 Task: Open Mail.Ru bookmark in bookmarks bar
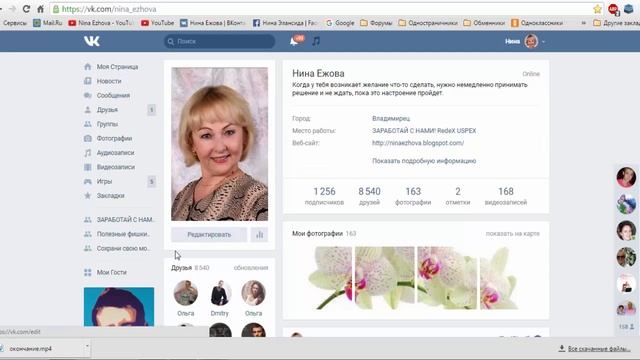pyautogui.click(x=48, y=23)
